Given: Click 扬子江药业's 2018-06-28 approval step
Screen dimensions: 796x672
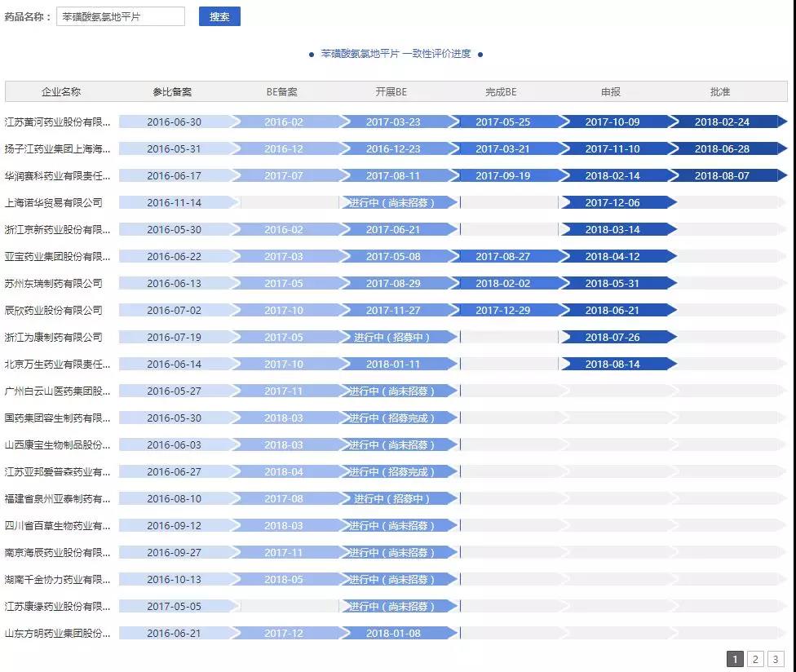Looking at the screenshot, I should click(x=722, y=149).
